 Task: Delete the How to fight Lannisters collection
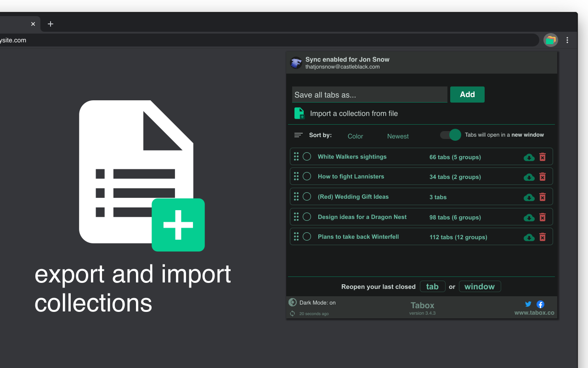coord(543,177)
